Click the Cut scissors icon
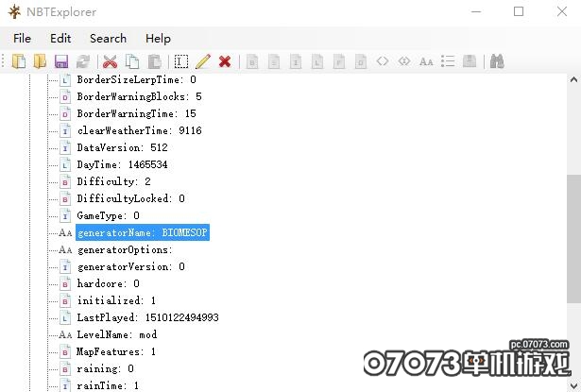581x392 pixels. (x=110, y=61)
